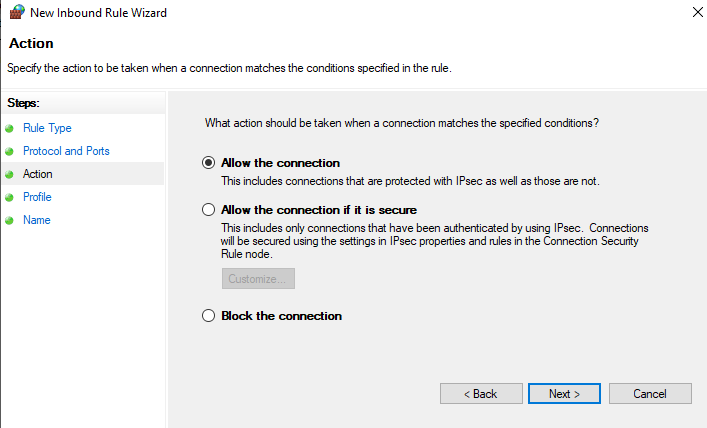Cancel the inbound rule wizard

tap(650, 394)
